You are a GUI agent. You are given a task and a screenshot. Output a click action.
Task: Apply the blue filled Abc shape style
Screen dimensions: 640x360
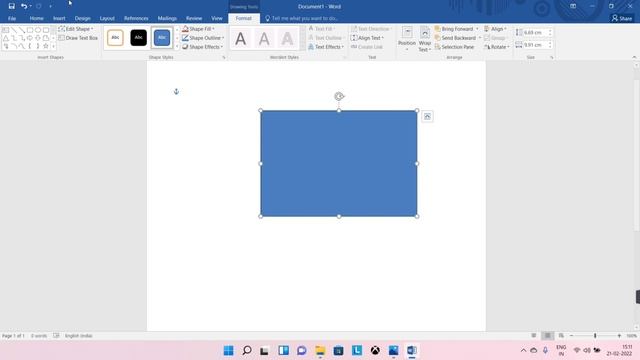pos(162,38)
